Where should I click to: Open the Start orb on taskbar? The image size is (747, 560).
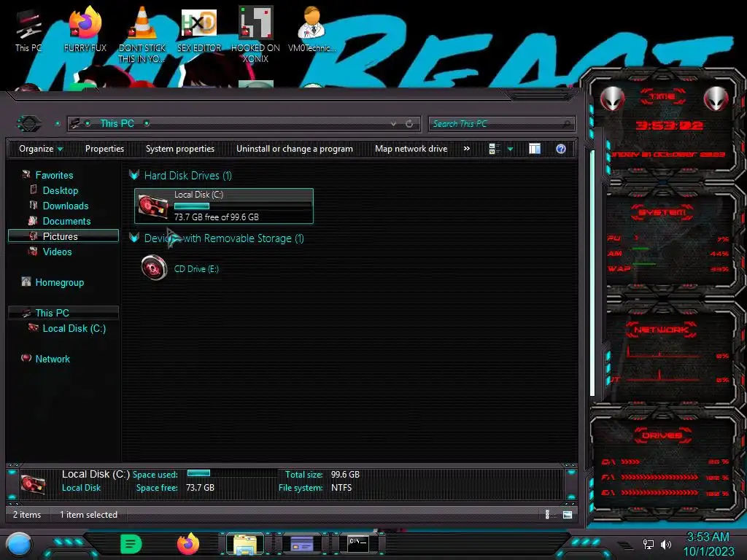(19, 545)
